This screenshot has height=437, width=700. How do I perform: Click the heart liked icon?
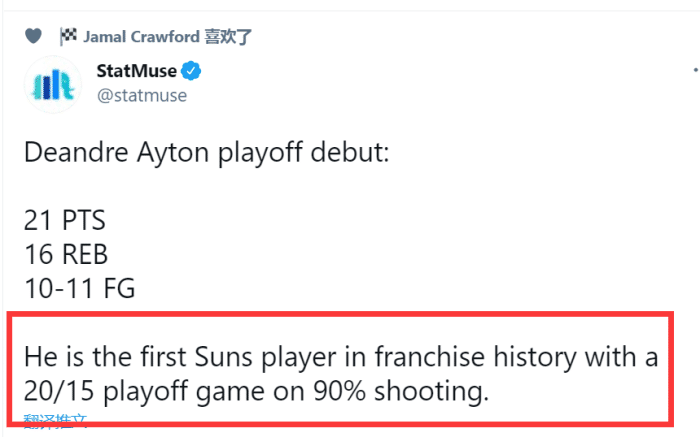tap(33, 37)
